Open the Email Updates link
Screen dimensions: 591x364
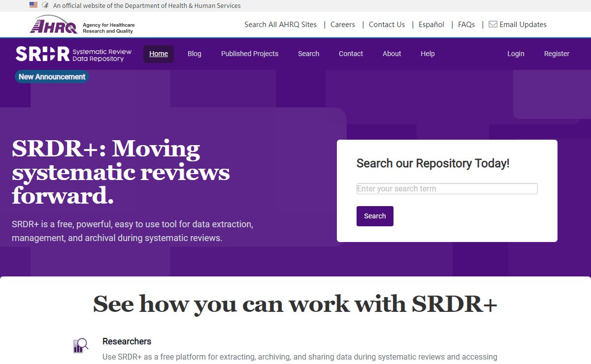(x=523, y=25)
